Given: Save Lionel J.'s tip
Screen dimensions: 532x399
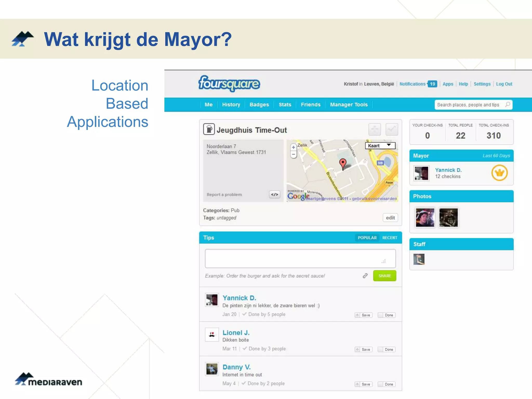Looking at the screenshot, I should click(363, 349).
